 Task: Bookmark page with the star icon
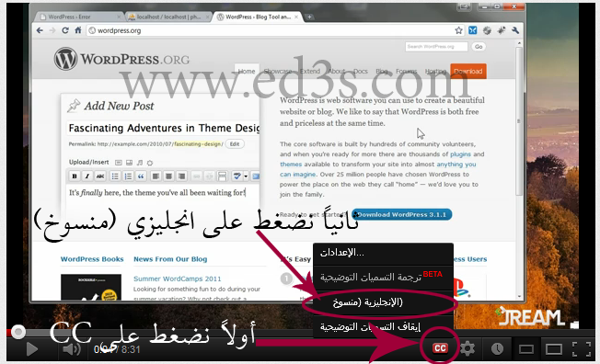pyautogui.click(x=458, y=30)
